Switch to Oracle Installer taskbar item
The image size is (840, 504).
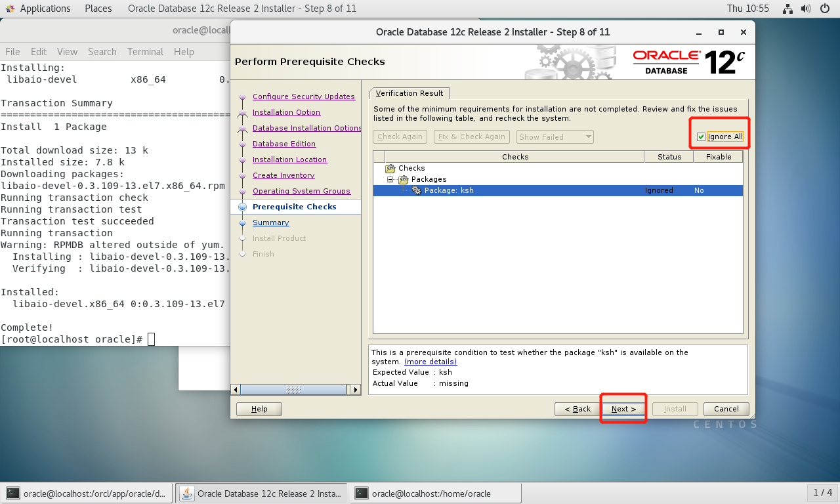point(262,493)
